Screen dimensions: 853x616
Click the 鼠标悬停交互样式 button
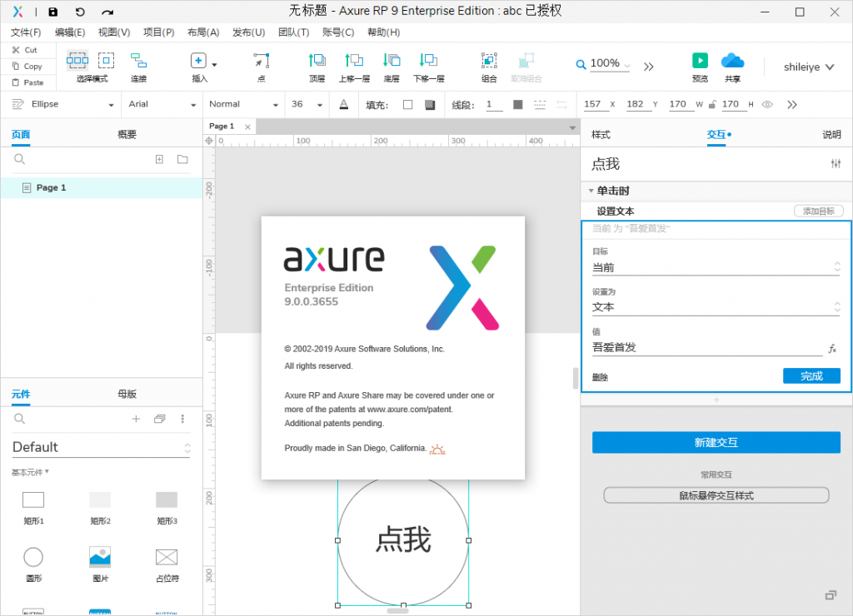716,495
